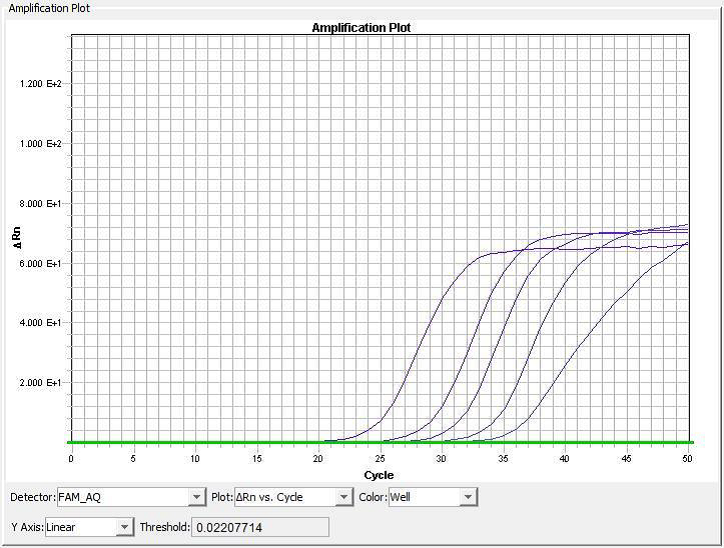Screen dimensions: 724x548
Task: Click the Y Axis: field label
Action: (27, 527)
